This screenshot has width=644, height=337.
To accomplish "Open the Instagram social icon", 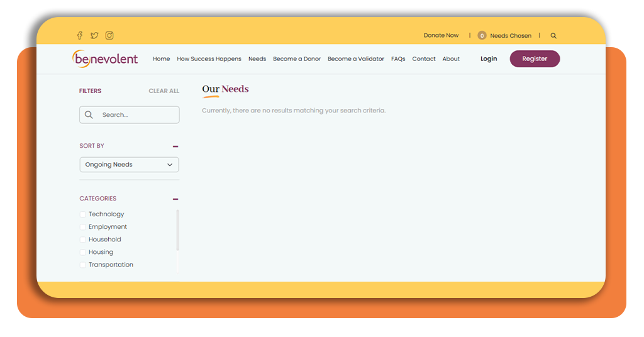I will (x=109, y=35).
